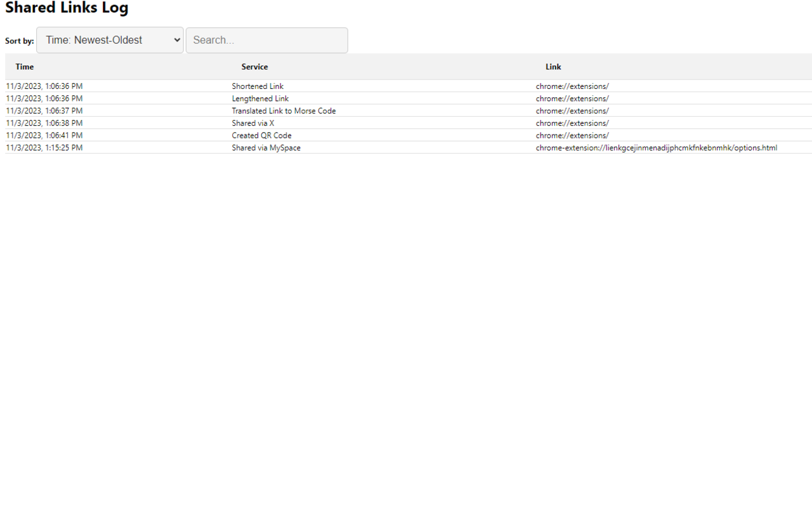Click the link in the Shortened Link row

(572, 86)
